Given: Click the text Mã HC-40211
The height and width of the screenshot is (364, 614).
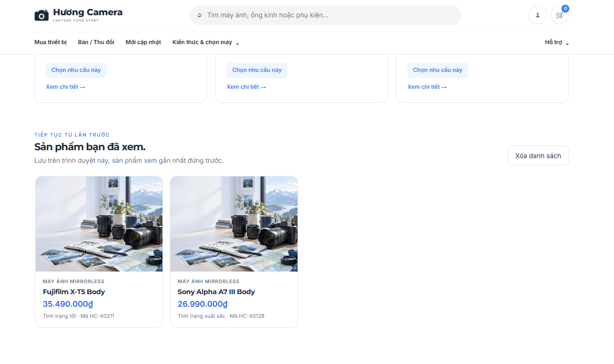Looking at the screenshot, I should point(97,316).
